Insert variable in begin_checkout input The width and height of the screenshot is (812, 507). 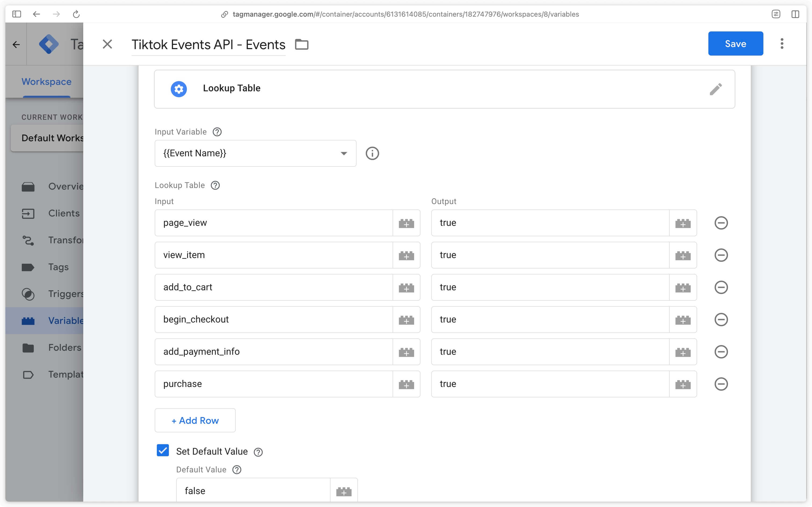406,320
